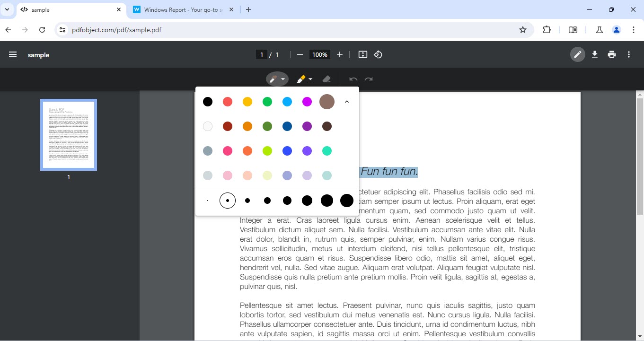Screen dimensions: 644x341
Task: Select the largest pen size
Action: point(347,201)
